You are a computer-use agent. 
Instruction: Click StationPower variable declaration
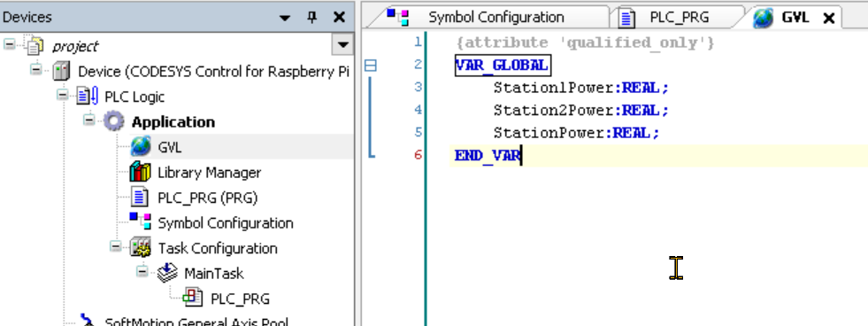pos(577,133)
